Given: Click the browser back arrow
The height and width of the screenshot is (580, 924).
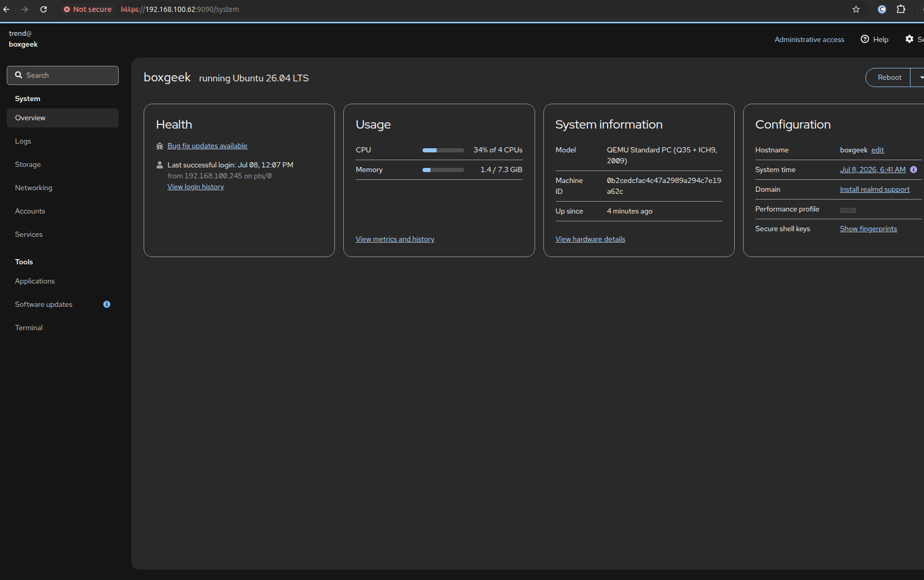Looking at the screenshot, I should (7, 9).
